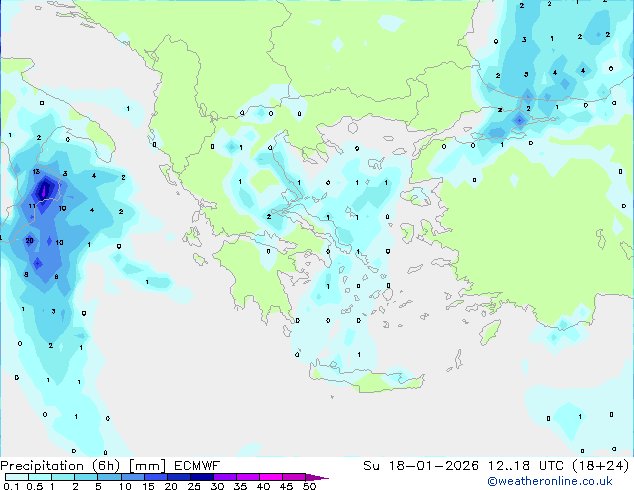Select the 0.1 to 0.5 mm legend swatch
634x490 pixels.
click(x=17, y=477)
